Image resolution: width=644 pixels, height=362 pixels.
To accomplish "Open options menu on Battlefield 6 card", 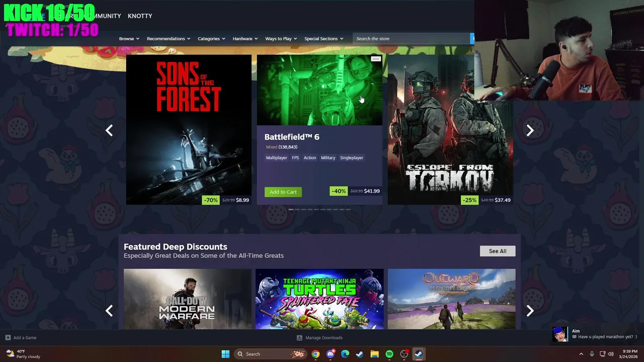I will (376, 59).
